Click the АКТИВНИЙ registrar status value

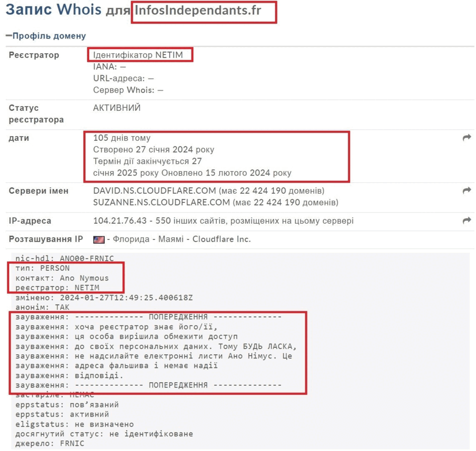pyautogui.click(x=117, y=108)
